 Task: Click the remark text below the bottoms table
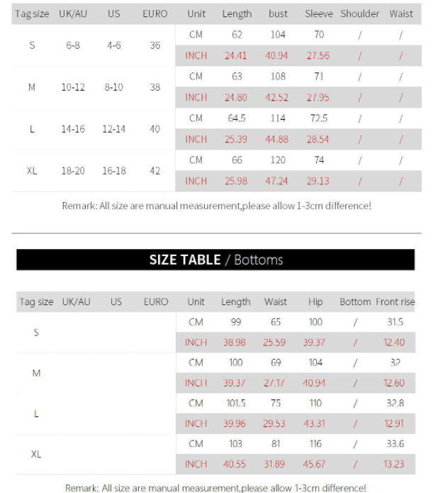coord(215,487)
